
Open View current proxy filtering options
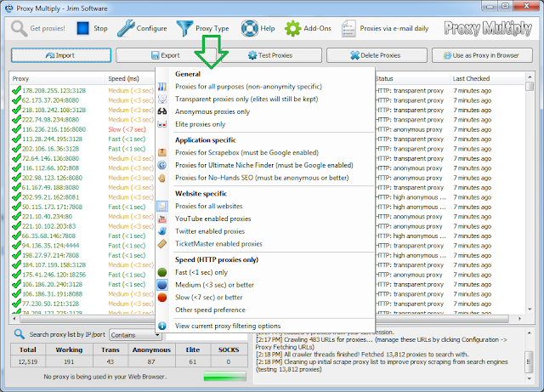point(228,326)
